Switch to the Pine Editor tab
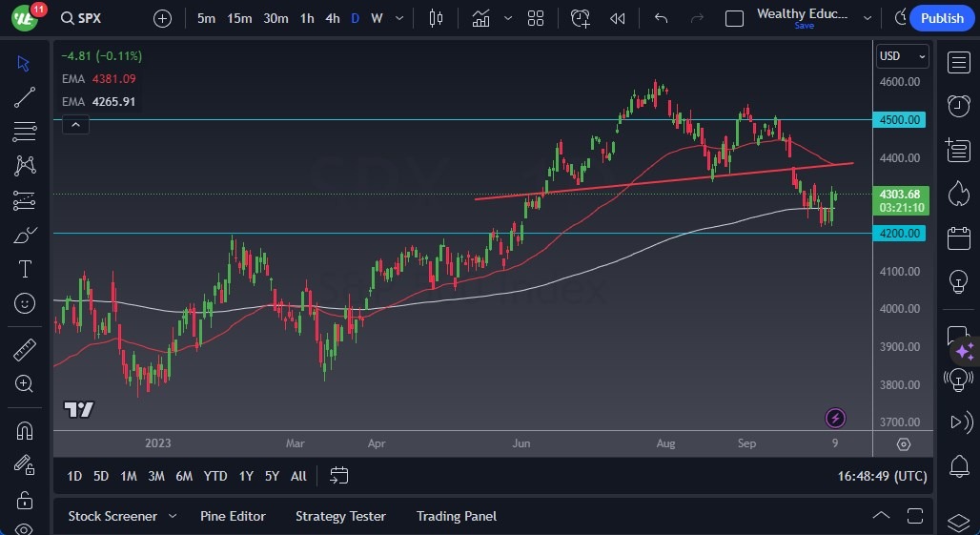The height and width of the screenshot is (535, 980). tap(233, 516)
